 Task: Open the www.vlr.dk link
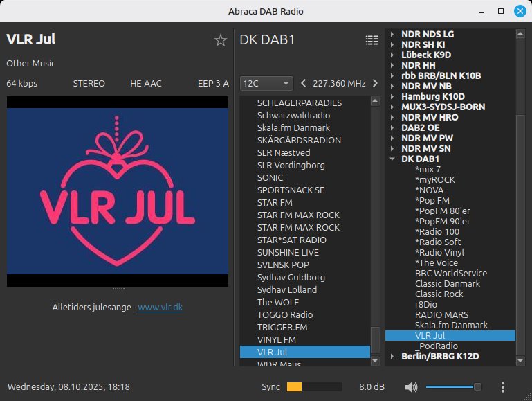coord(160,307)
